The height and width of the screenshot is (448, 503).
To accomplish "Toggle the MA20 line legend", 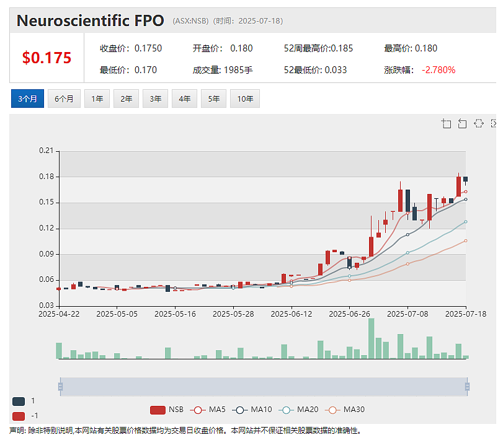I will tap(298, 410).
